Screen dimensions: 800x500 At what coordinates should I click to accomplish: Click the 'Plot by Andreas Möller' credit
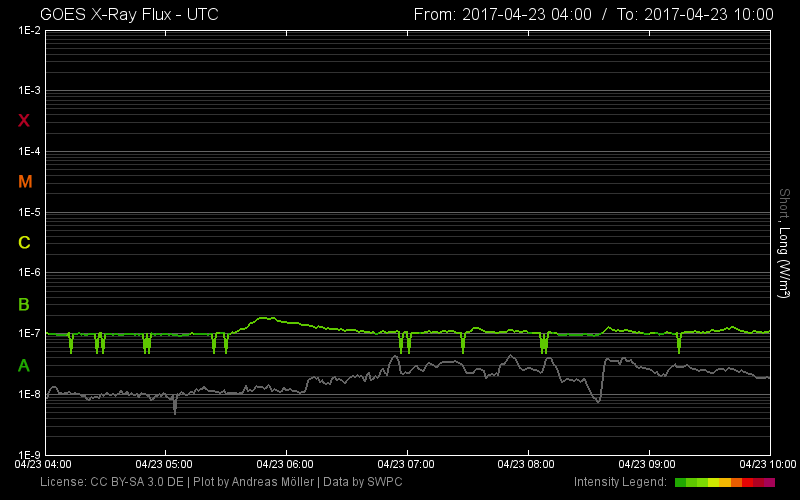(254, 482)
